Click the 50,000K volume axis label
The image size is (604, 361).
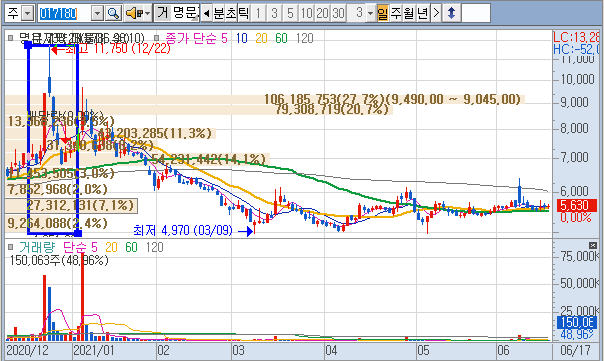[579, 283]
